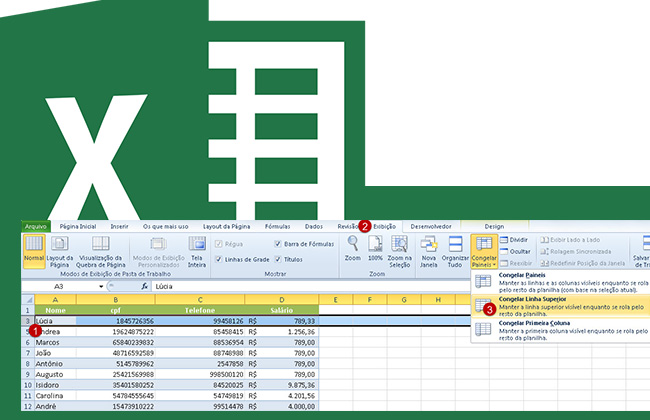The width and height of the screenshot is (650, 420).
Task: Click cell containing Antônio
Action: (x=55, y=364)
